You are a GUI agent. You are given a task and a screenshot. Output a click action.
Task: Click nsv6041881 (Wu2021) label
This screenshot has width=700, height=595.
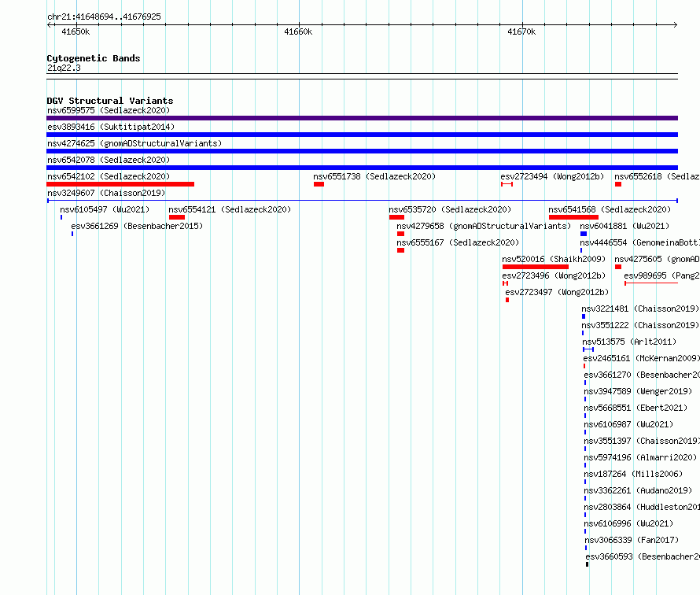pyautogui.click(x=624, y=226)
